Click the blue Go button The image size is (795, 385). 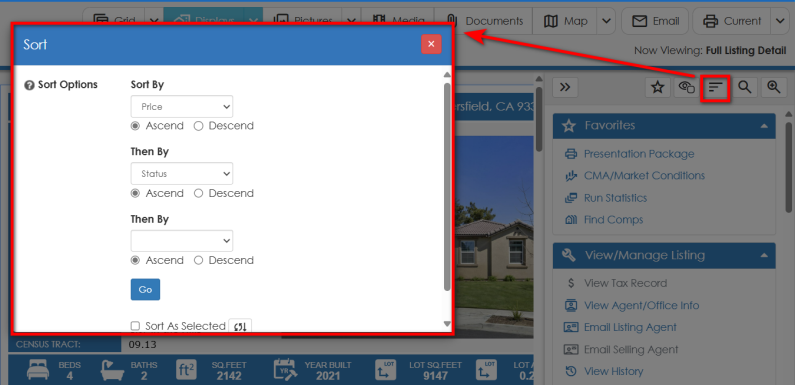tap(145, 289)
